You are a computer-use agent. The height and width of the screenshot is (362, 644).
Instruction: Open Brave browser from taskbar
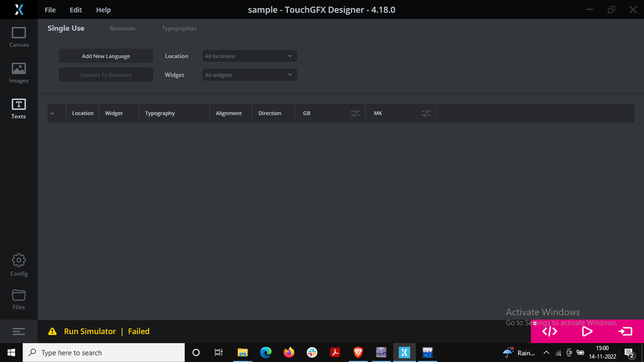358,352
